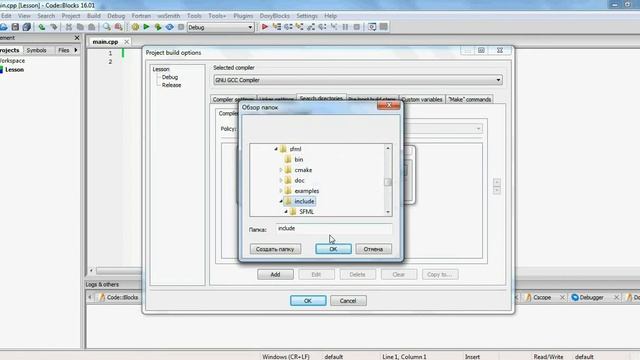
Task: Close the main.cpp editor tab
Action: coord(127,42)
